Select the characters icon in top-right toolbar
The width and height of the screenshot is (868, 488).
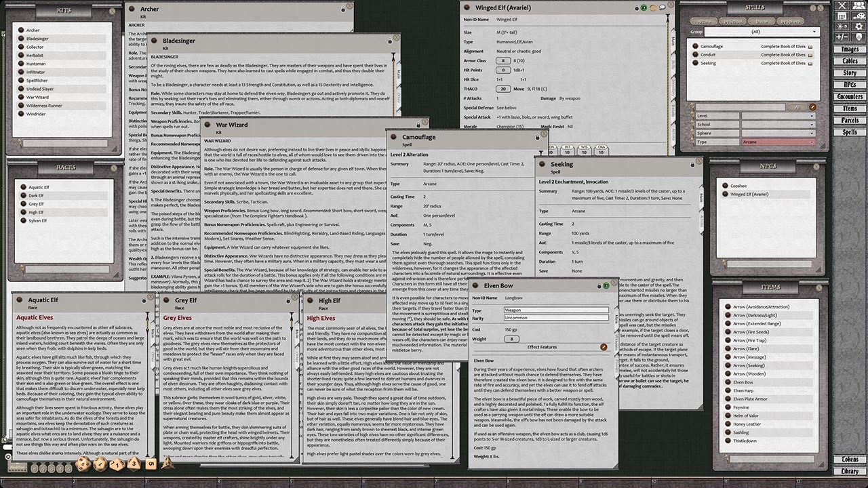tap(859, 5)
